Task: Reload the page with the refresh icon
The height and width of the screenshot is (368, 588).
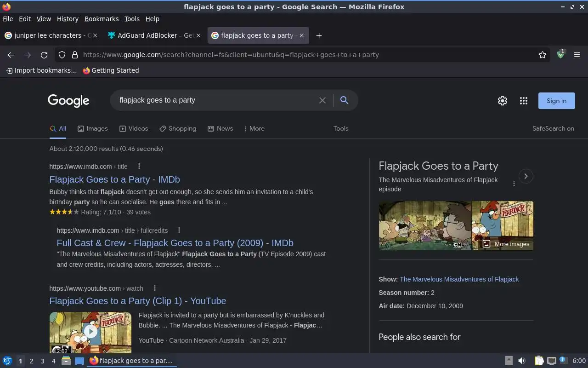Action: pyautogui.click(x=44, y=55)
